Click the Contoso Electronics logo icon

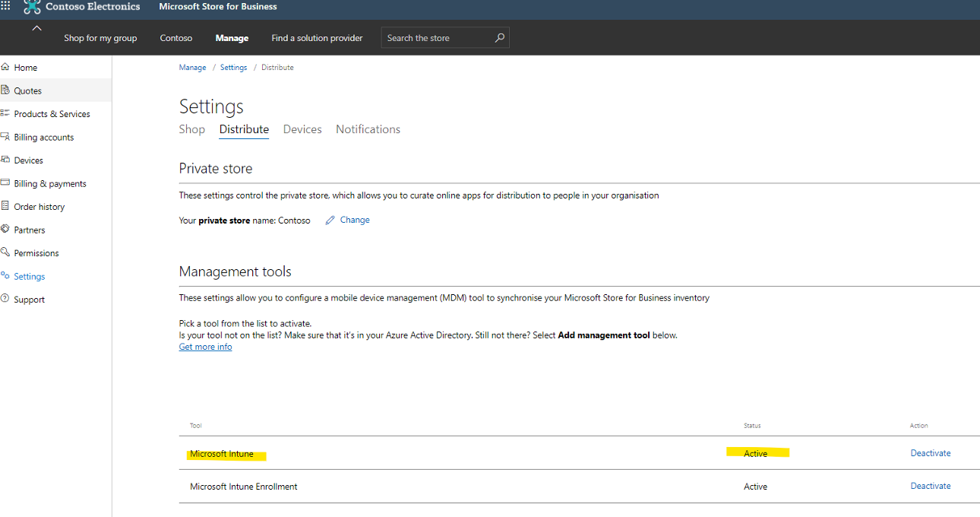[x=32, y=7]
